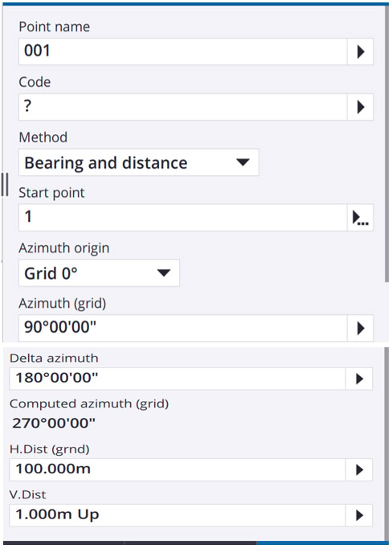The width and height of the screenshot is (392, 549).
Task: Select the V.Dist field showing 1.000m Up
Action: point(178,515)
